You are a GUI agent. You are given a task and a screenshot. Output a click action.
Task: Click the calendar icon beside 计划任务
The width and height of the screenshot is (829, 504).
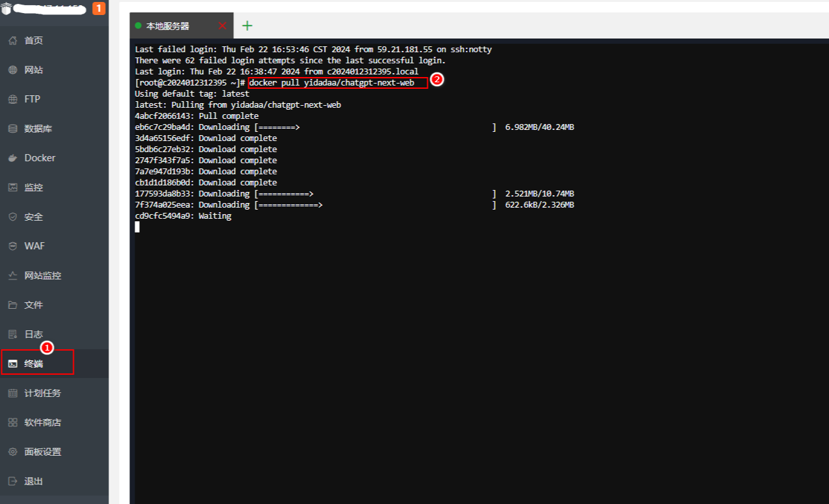tap(12, 393)
